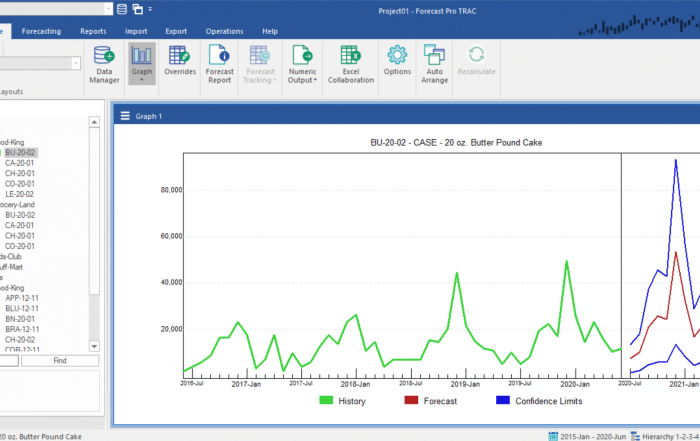This screenshot has width=700, height=441.
Task: Open the layouts combo box dropdown
Action: click(x=76, y=63)
